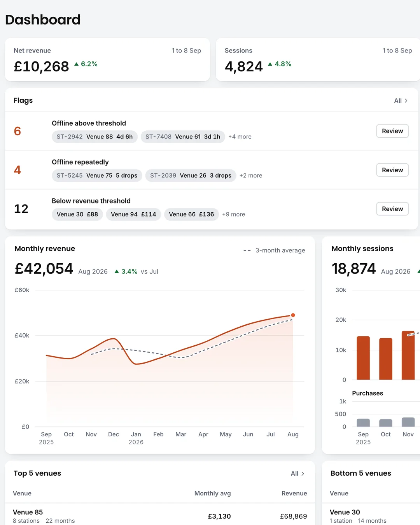Show +9 more below-threshold venues
Screen dimensions: 420x525
tap(234, 214)
